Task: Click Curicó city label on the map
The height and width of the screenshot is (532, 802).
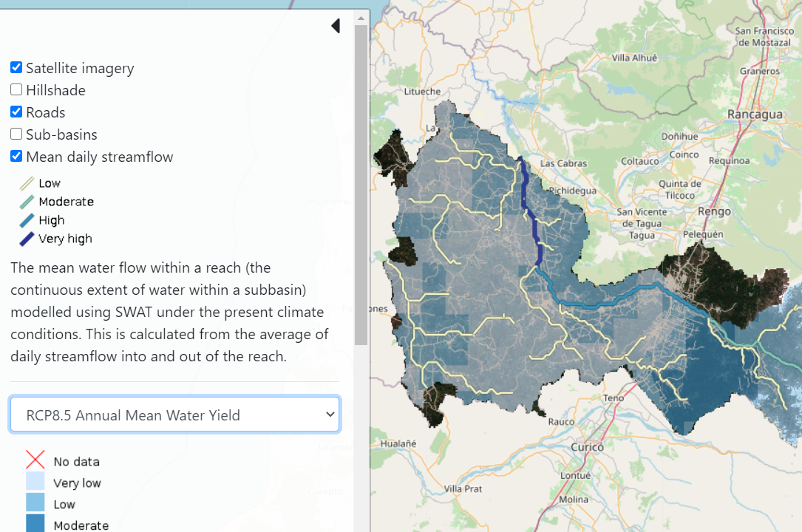Action: pos(587,447)
